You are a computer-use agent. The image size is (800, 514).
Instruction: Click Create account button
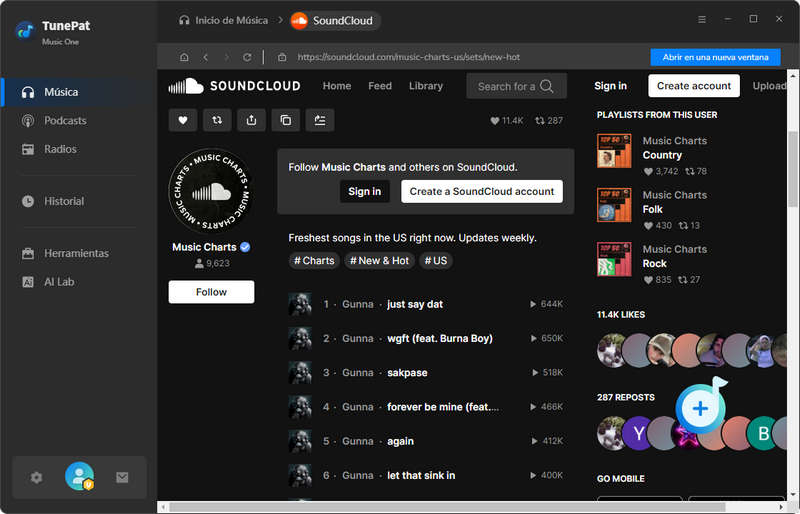tap(694, 86)
